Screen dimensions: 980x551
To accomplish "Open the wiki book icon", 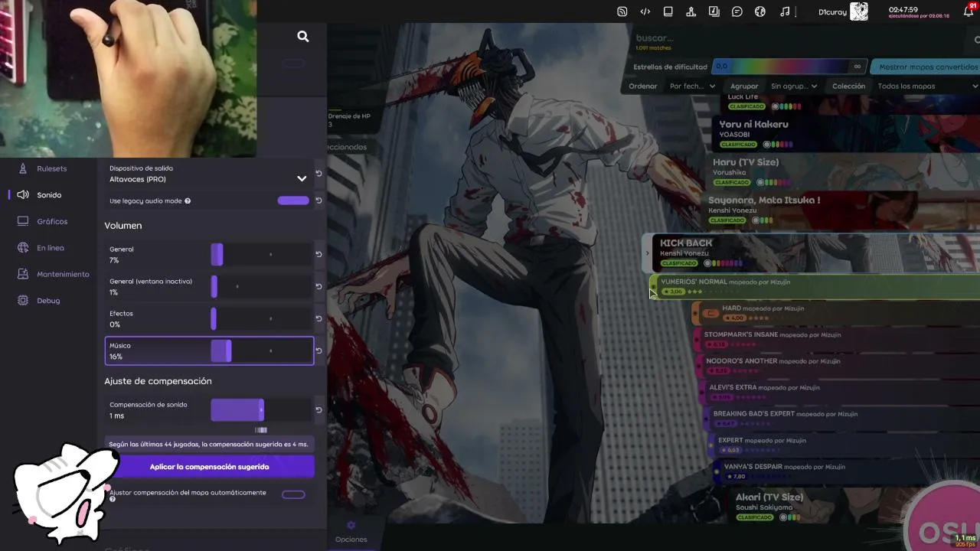I will click(668, 11).
